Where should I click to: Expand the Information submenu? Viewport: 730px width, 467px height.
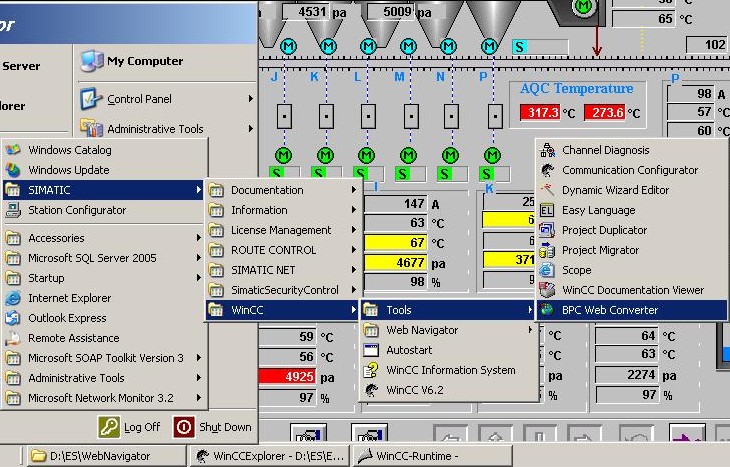point(283,210)
